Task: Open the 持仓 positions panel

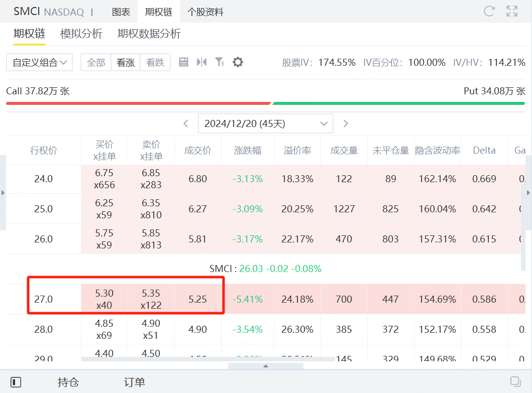Action: coord(68,382)
